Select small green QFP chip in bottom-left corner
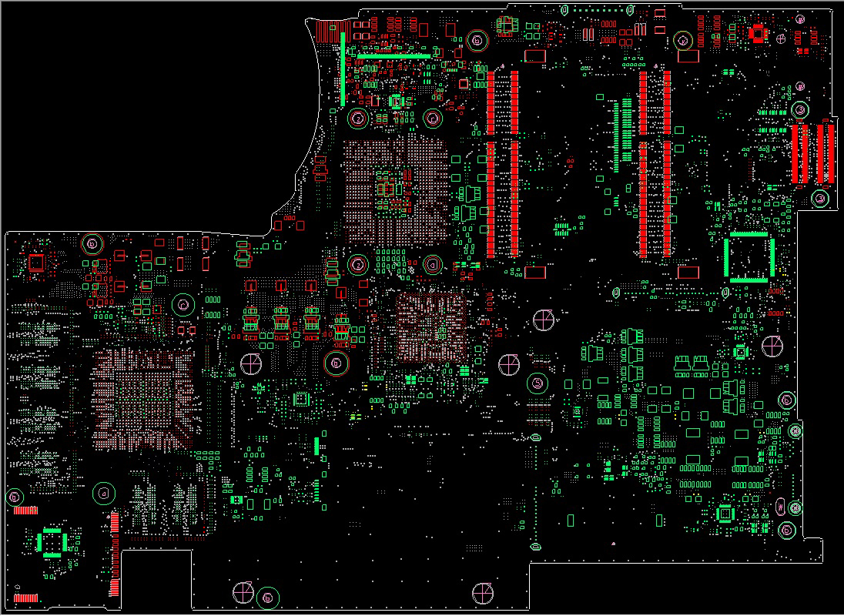The width and height of the screenshot is (844, 616). [x=52, y=542]
